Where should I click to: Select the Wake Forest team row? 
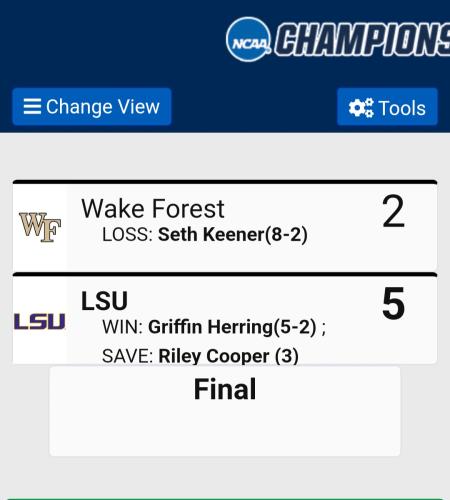(x=225, y=226)
